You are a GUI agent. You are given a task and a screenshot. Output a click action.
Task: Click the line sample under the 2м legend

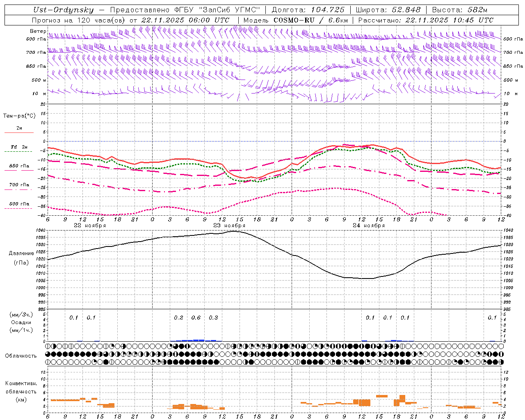(x=19, y=133)
